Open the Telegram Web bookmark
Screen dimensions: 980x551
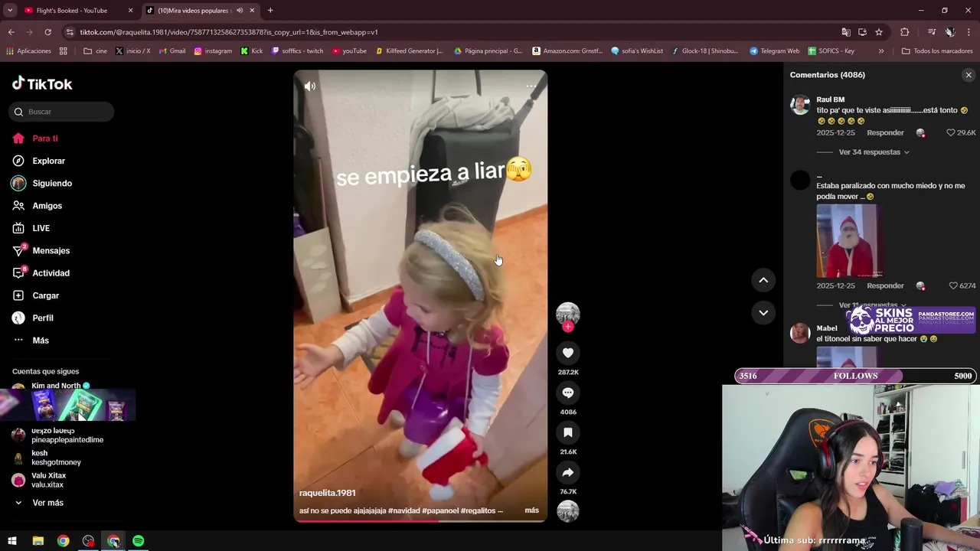(x=774, y=51)
